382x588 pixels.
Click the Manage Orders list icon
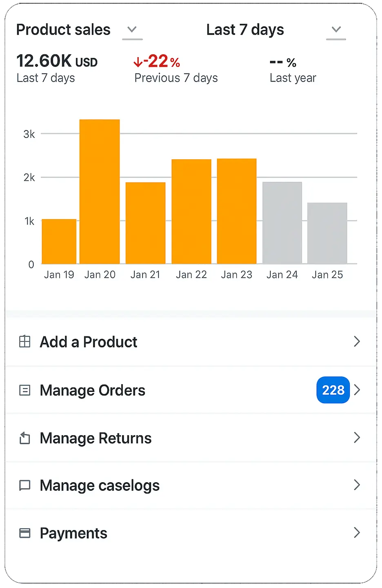click(x=25, y=390)
